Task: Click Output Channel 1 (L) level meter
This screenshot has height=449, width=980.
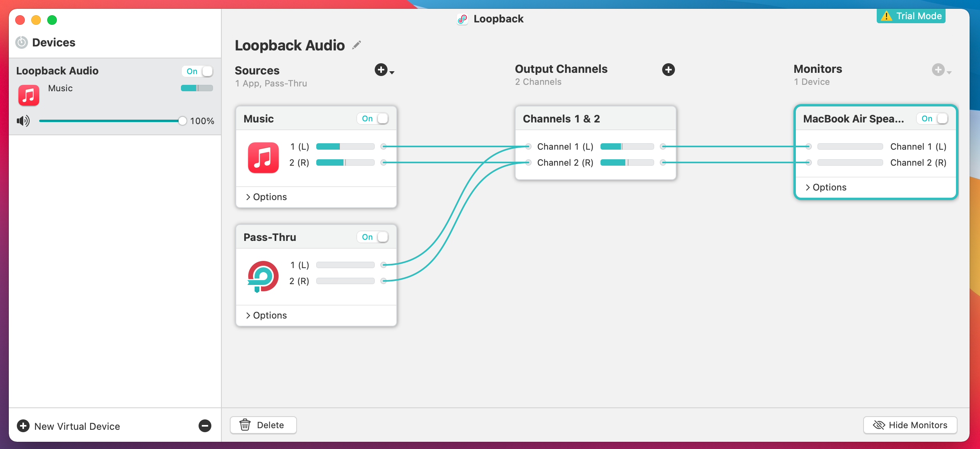Action: pos(627,146)
